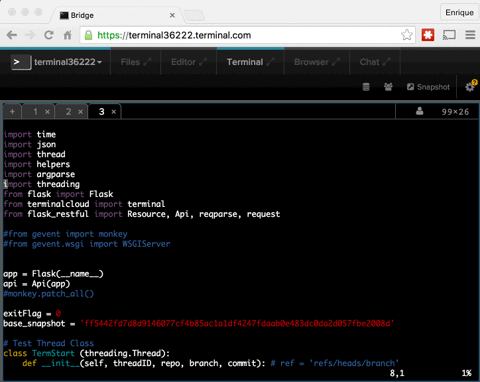Image resolution: width=480 pixels, height=382 pixels.
Task: Open the Chat tab
Action: click(x=375, y=62)
